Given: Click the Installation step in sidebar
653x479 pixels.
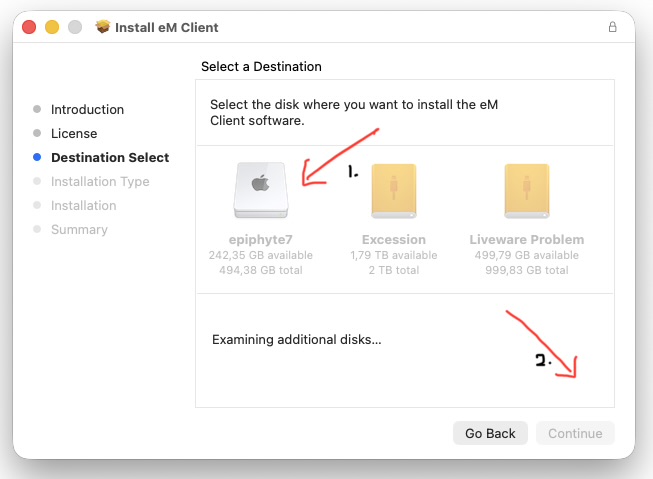Looking at the screenshot, I should 83,205.
